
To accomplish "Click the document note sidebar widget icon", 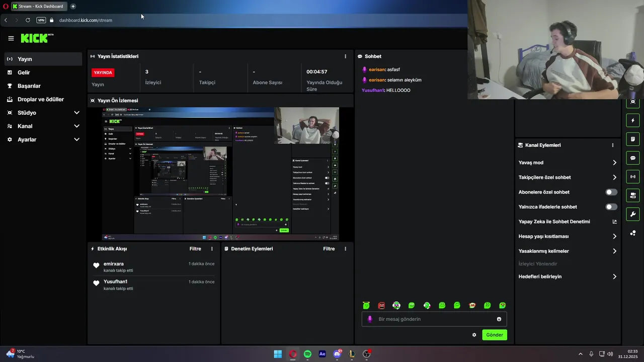I will click(633, 139).
